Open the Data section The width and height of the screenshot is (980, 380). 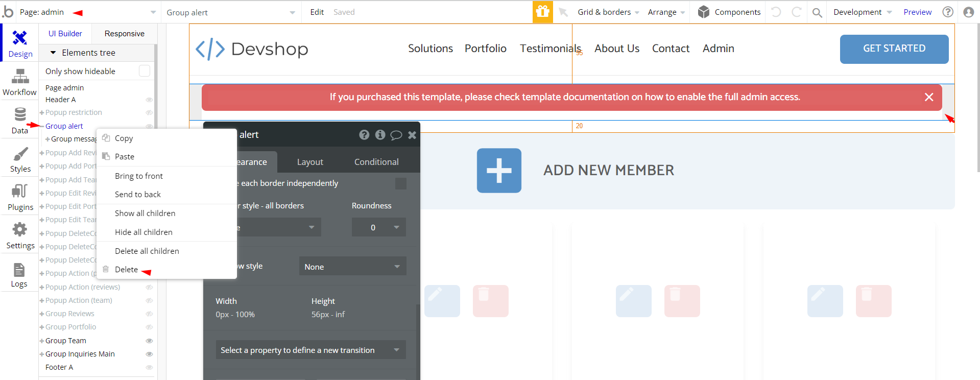pyautogui.click(x=20, y=120)
